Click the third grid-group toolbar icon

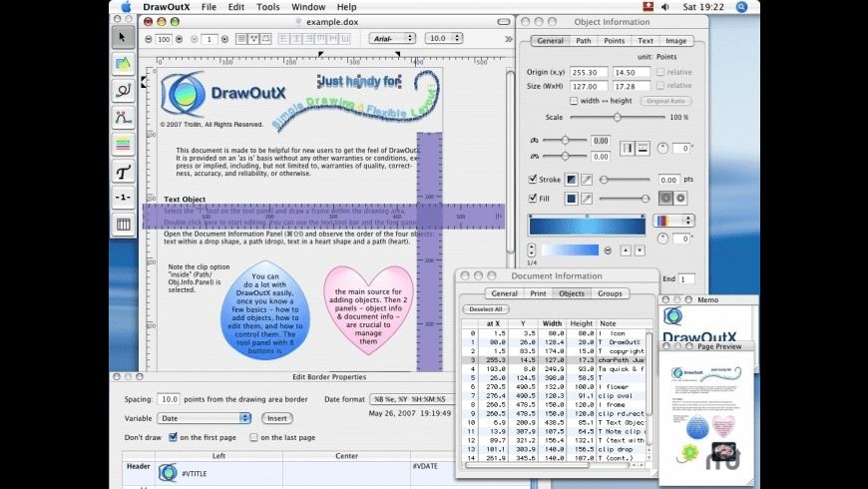click(x=265, y=39)
